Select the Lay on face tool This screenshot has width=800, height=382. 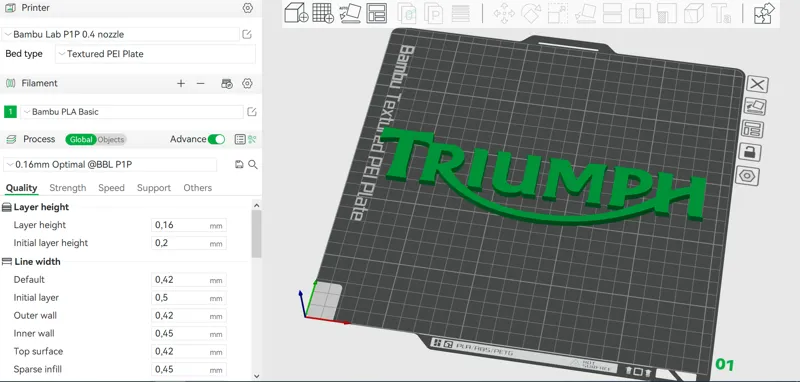click(x=585, y=14)
